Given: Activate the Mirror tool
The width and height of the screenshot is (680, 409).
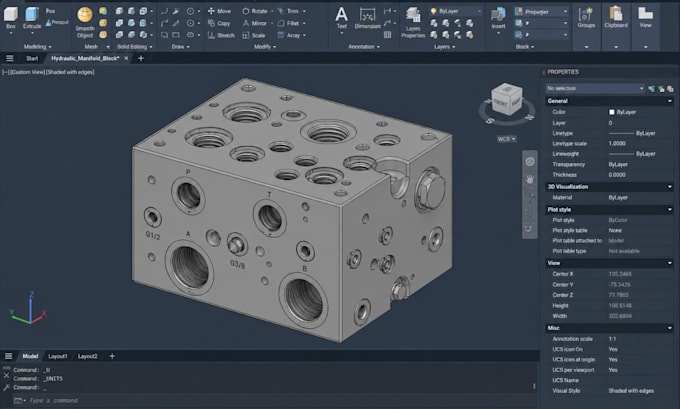Looking at the screenshot, I should (255, 23).
